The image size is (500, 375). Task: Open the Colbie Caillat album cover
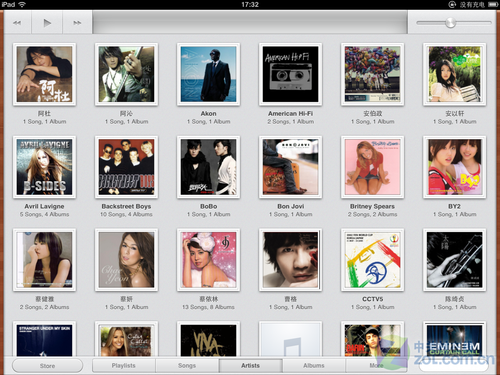pyautogui.click(x=126, y=339)
